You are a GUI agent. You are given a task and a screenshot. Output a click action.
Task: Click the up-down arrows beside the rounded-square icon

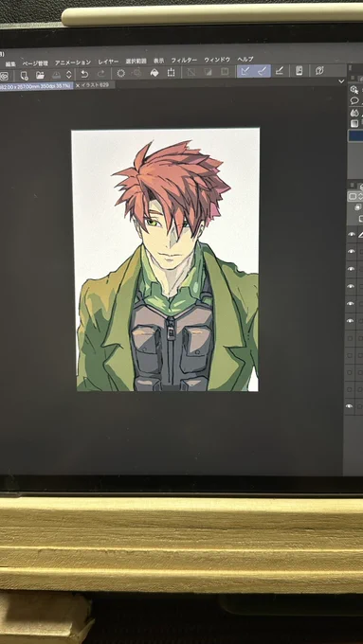click(360, 197)
